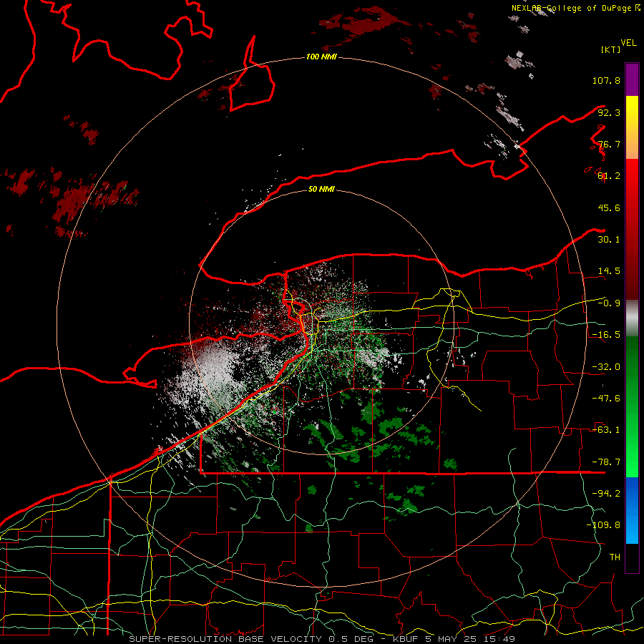Viewport: 644px width, 644px height.
Task: Click the Super-Resolution Base Velocity caption
Action: click(x=321, y=639)
